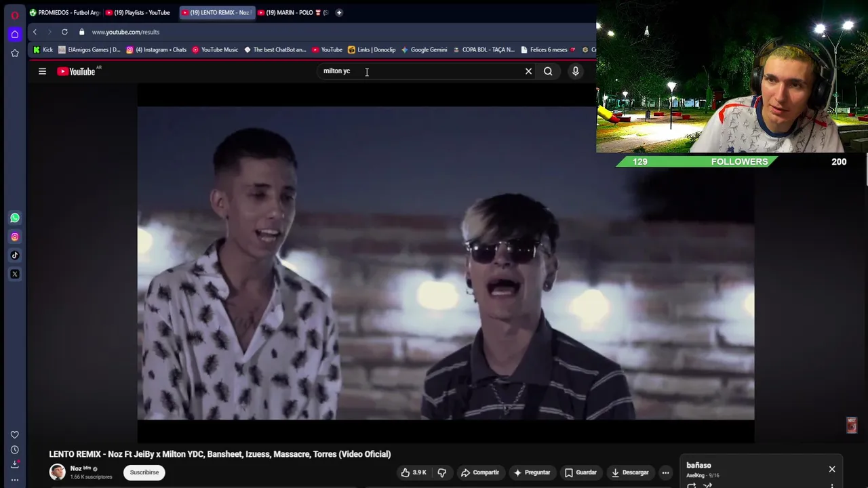Open downloads icon in Opera sidebar
The height and width of the screenshot is (488, 868).
click(x=15, y=464)
